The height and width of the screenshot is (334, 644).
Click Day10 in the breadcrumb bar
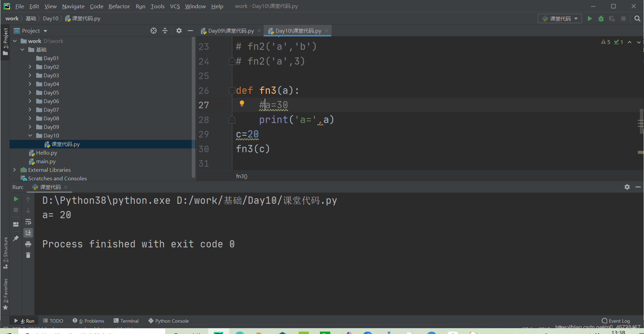tap(51, 19)
